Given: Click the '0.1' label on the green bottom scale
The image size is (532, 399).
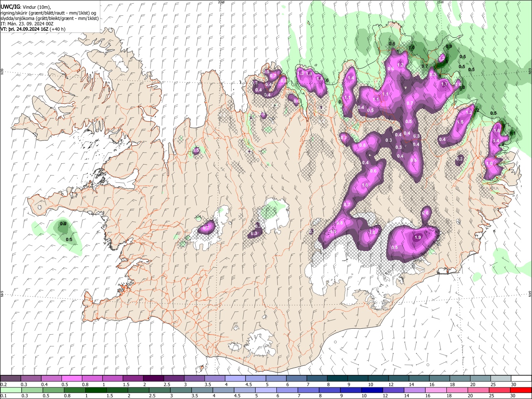Looking at the screenshot, I should 4,396.
